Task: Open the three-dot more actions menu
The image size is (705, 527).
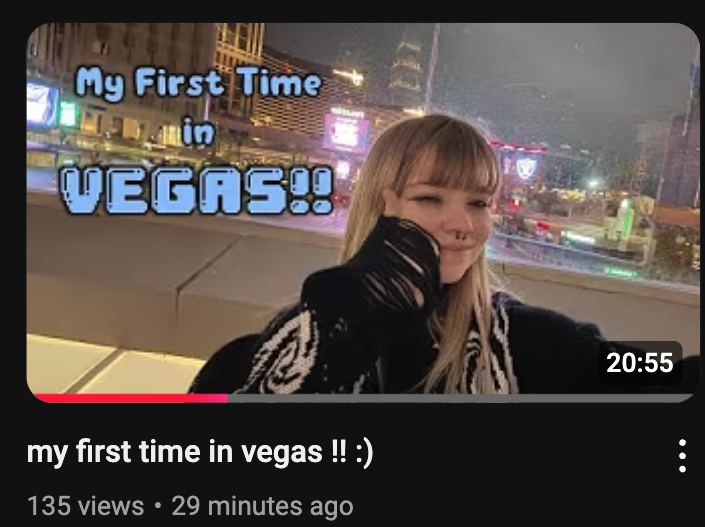Action: [x=682, y=456]
